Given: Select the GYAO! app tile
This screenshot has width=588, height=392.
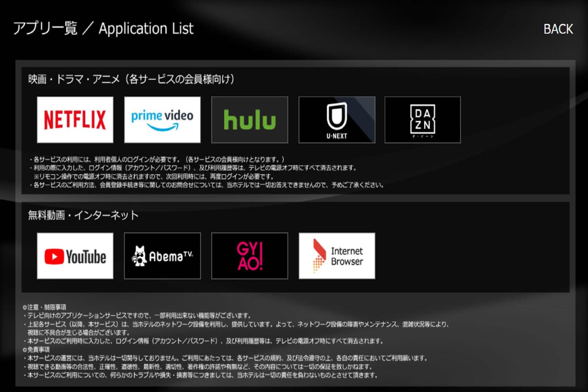Looking at the screenshot, I should pos(250,256).
